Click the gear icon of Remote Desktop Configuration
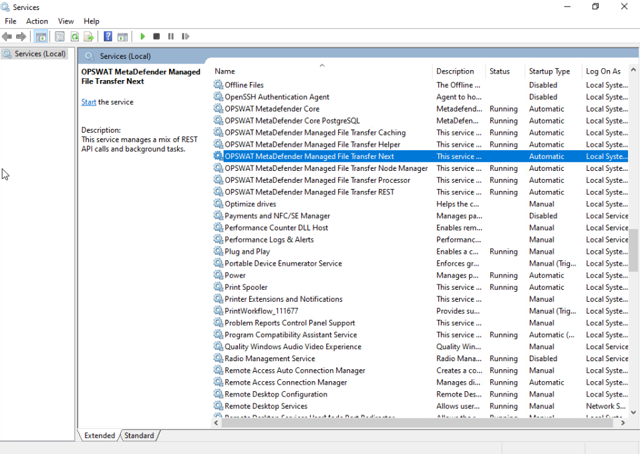 [x=218, y=394]
